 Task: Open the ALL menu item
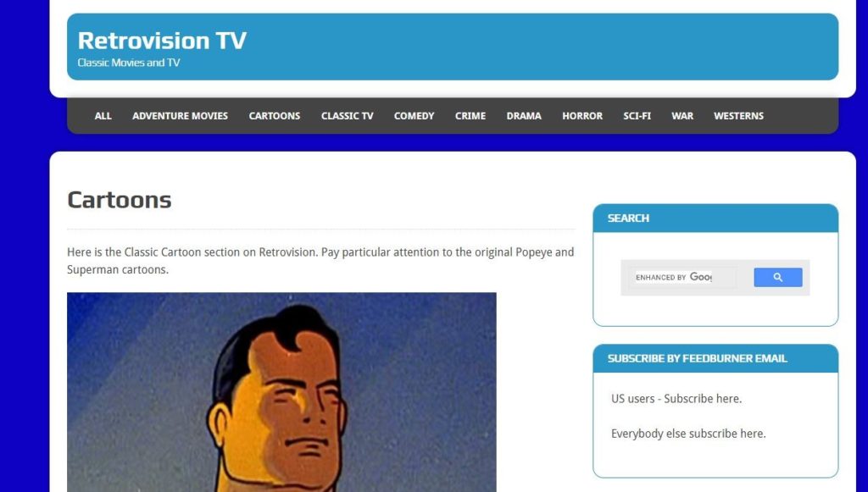pyautogui.click(x=103, y=116)
